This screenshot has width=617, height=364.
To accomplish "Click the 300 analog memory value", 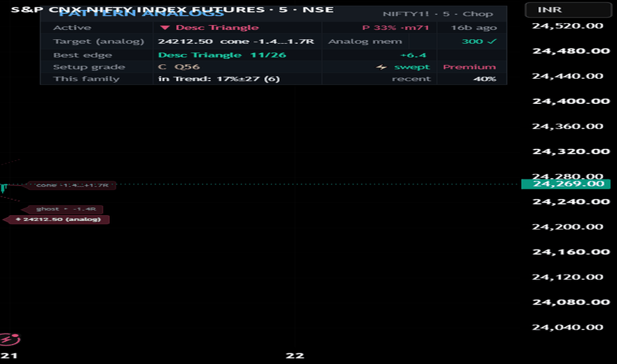I will pos(472,41).
